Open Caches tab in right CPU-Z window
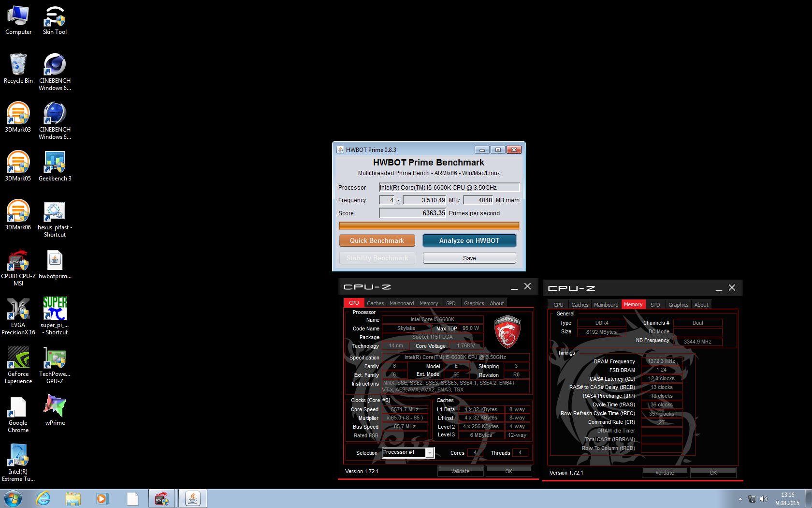812x508 pixels. [x=580, y=305]
